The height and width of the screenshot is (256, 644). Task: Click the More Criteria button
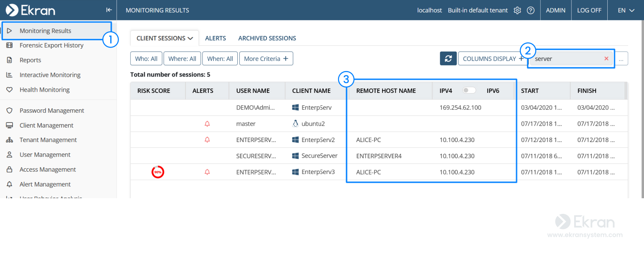[266, 59]
